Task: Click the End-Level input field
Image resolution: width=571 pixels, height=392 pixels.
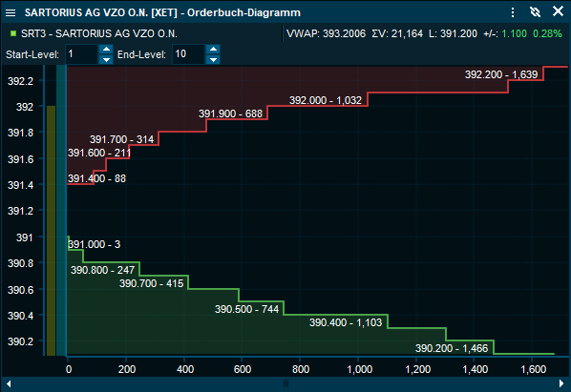Action: 189,54
